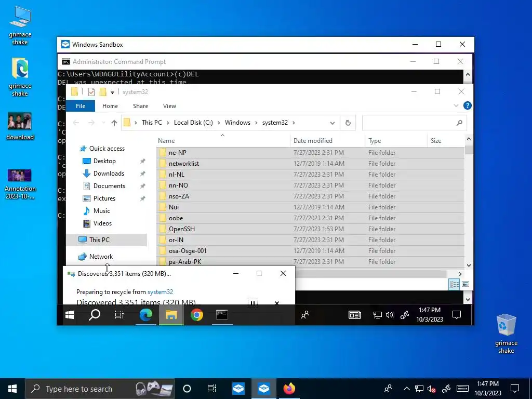Sort by Type column header
Viewport: 532px width, 399px height.
[x=396, y=140]
